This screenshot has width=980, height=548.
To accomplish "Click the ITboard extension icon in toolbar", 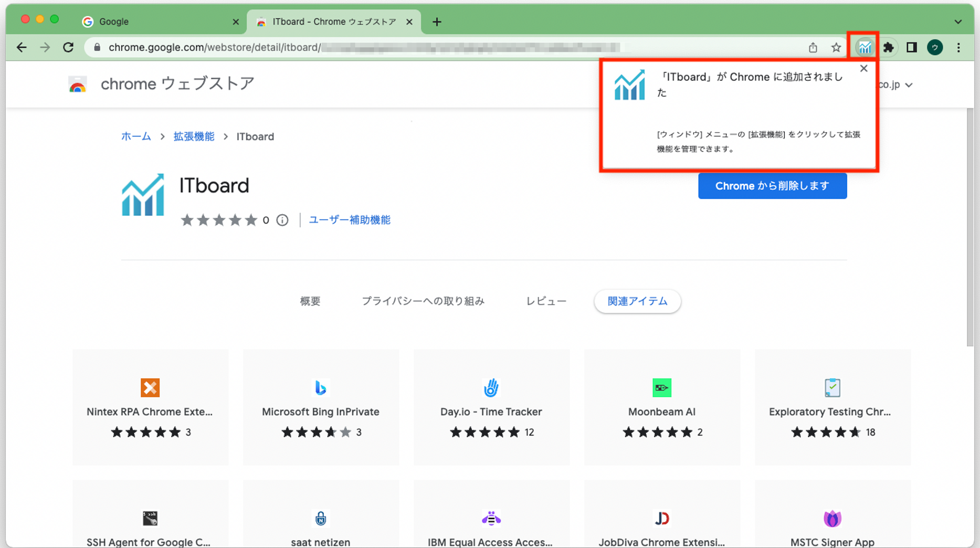I will coord(865,48).
